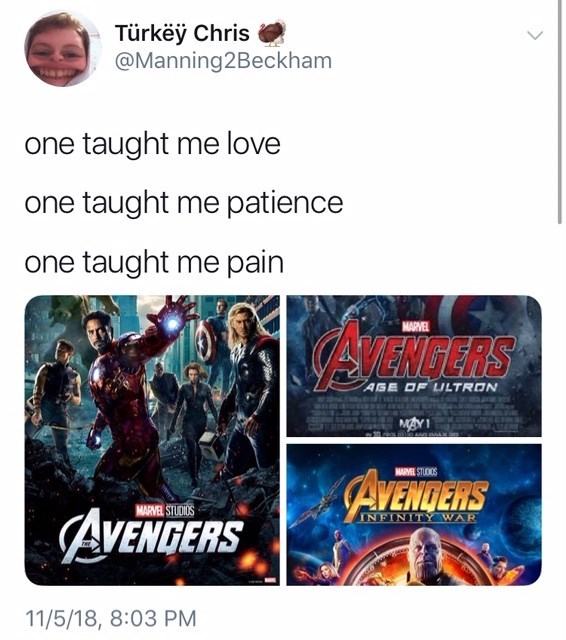Open Türkëy Chris's profile avatar
The image size is (566, 640).
(62, 48)
